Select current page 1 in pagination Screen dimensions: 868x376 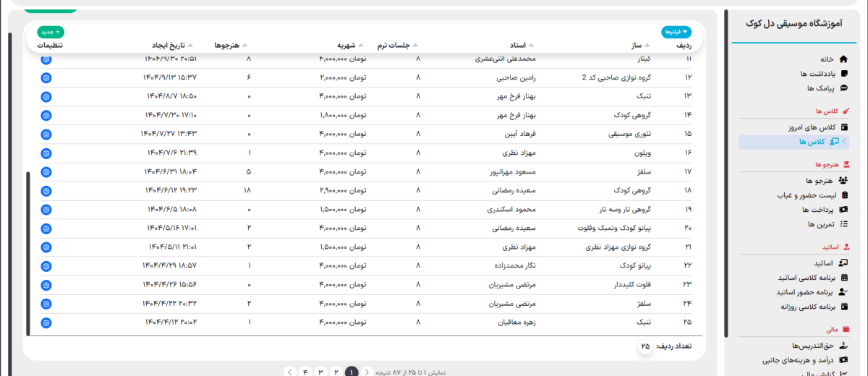(x=352, y=372)
